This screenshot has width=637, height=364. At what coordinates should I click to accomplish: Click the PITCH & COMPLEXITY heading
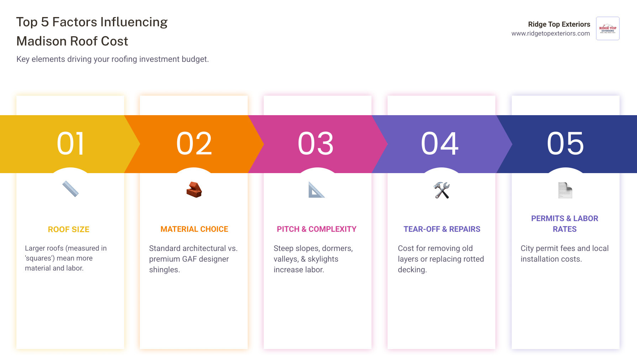coord(317,229)
